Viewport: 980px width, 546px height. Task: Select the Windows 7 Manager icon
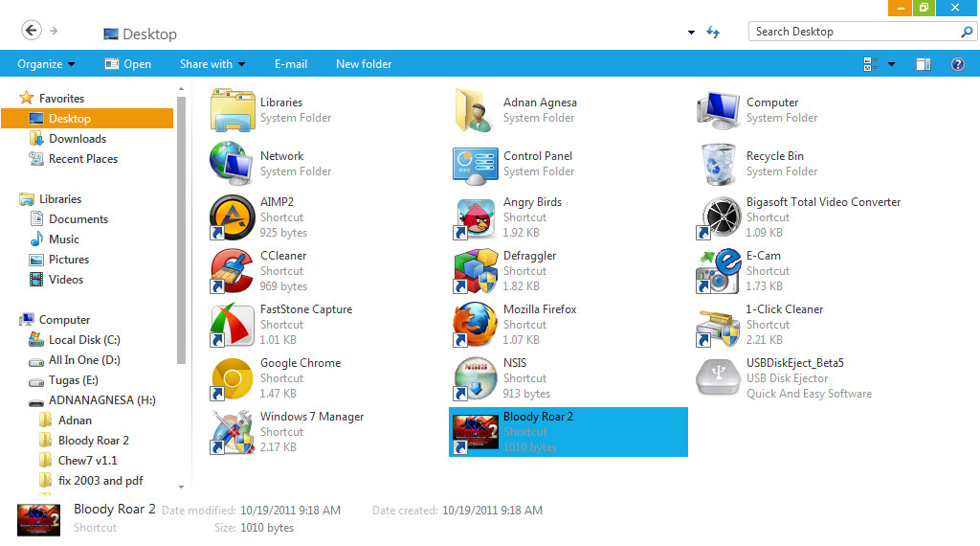point(232,432)
